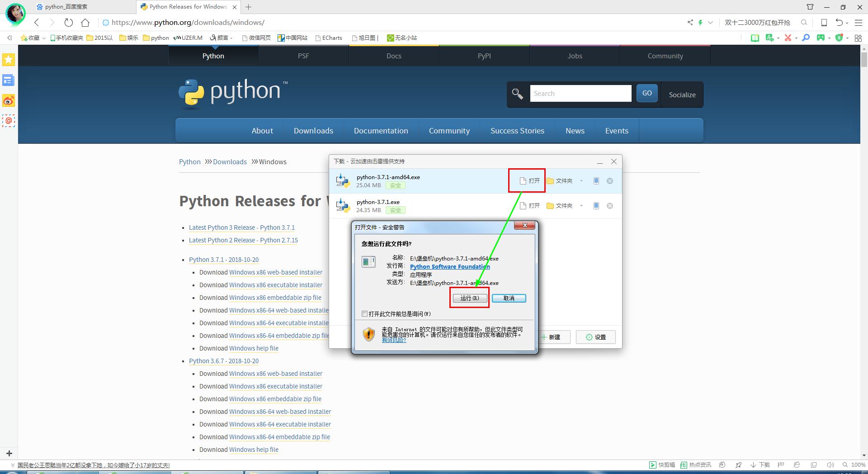Viewport: 868px width, 474px height.
Task: Click inside the python.org Search field
Action: point(580,93)
